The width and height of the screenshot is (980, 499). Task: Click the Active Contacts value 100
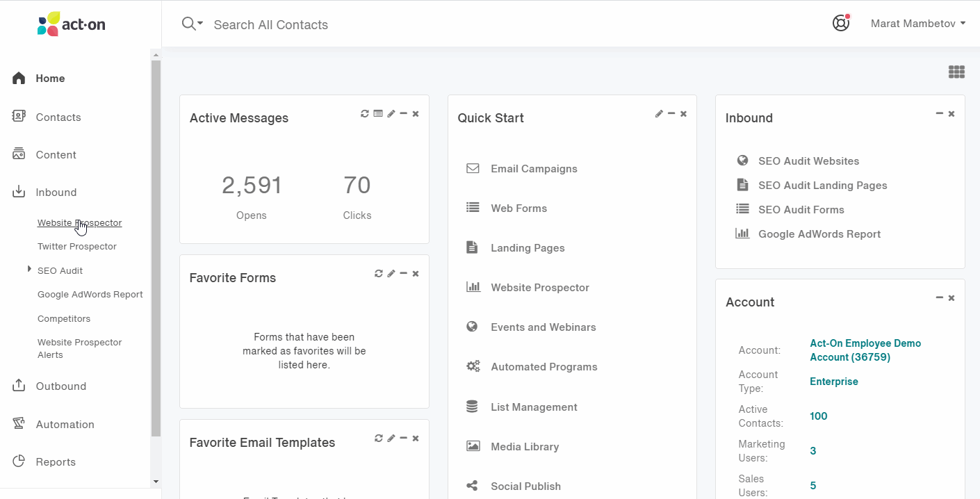[819, 416]
